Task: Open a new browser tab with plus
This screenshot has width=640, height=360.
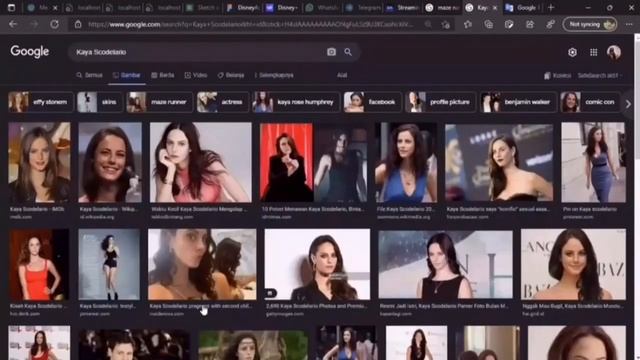Action: [551, 7]
